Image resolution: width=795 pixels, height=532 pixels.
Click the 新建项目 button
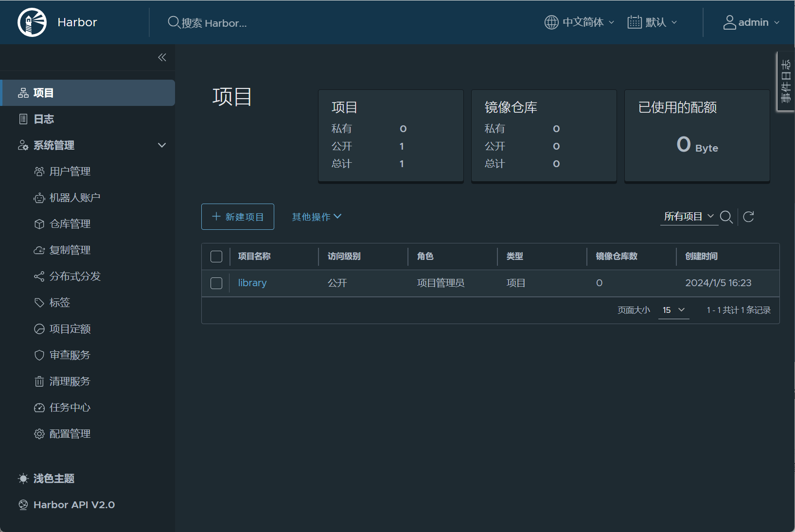tap(238, 217)
